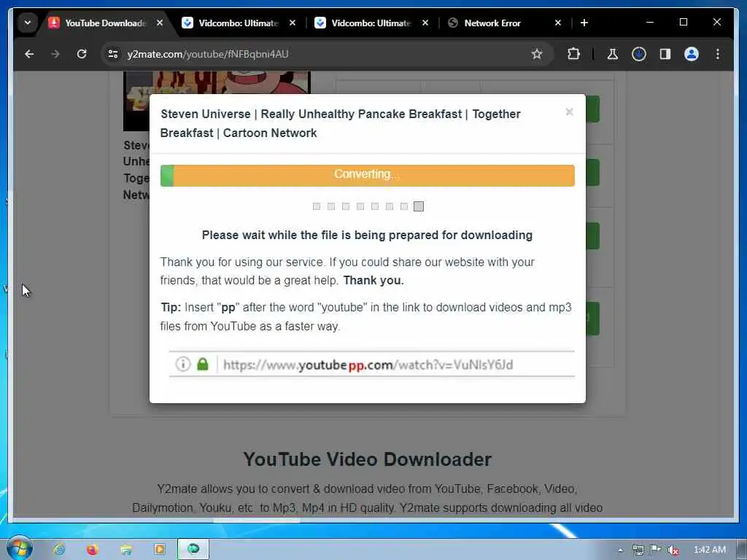Viewport: 747px width, 560px height.
Task: Open the network status tray icon
Action: pos(638,550)
